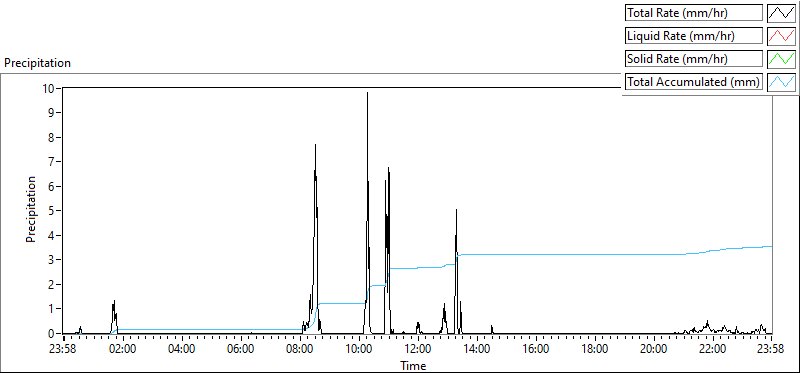The image size is (800, 373).
Task: Click the Precipitation chart title above the graph
Action: tap(37, 63)
